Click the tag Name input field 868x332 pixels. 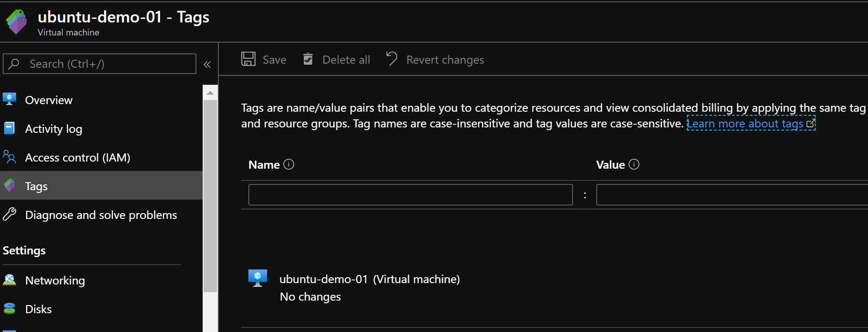click(x=411, y=195)
